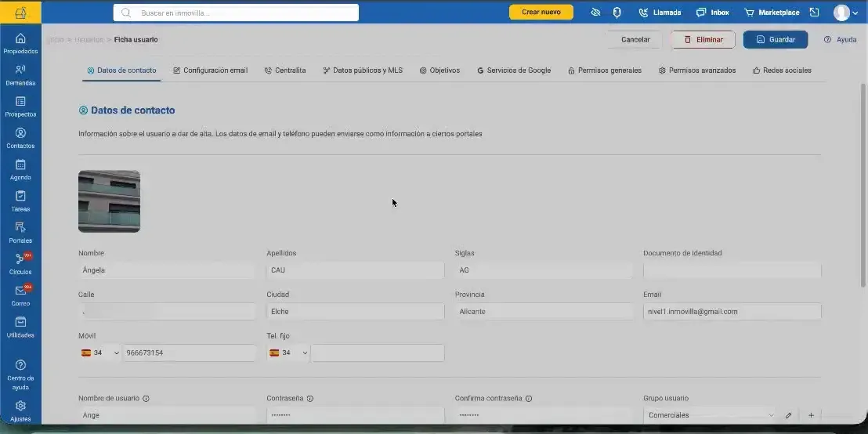The height and width of the screenshot is (434, 868).
Task: Open the Marketplace
Action: (772, 13)
